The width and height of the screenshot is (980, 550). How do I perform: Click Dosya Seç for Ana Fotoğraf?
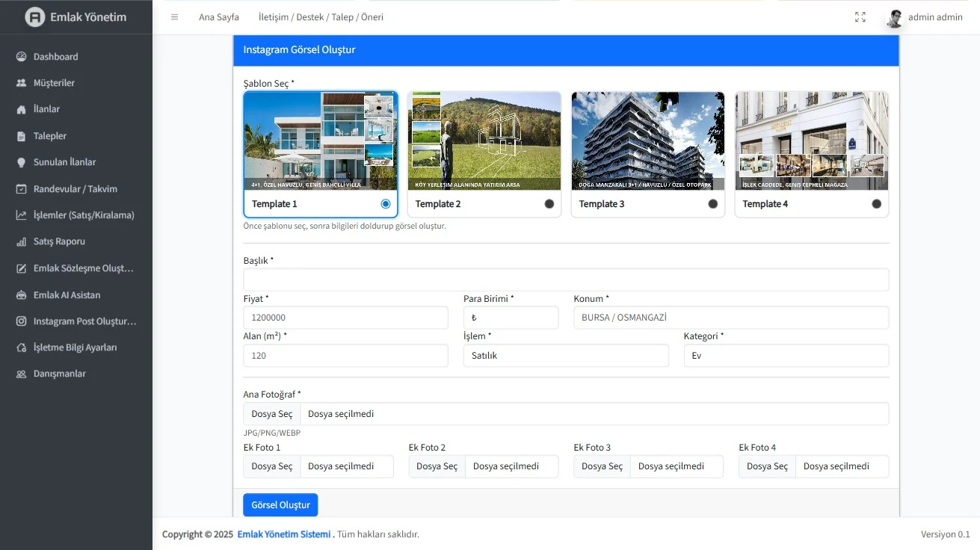tap(272, 414)
